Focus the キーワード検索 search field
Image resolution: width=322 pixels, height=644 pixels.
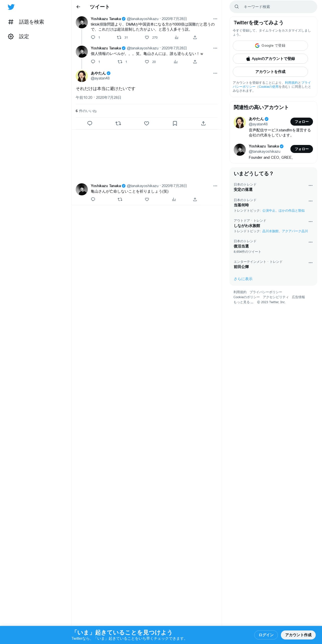tap(273, 7)
